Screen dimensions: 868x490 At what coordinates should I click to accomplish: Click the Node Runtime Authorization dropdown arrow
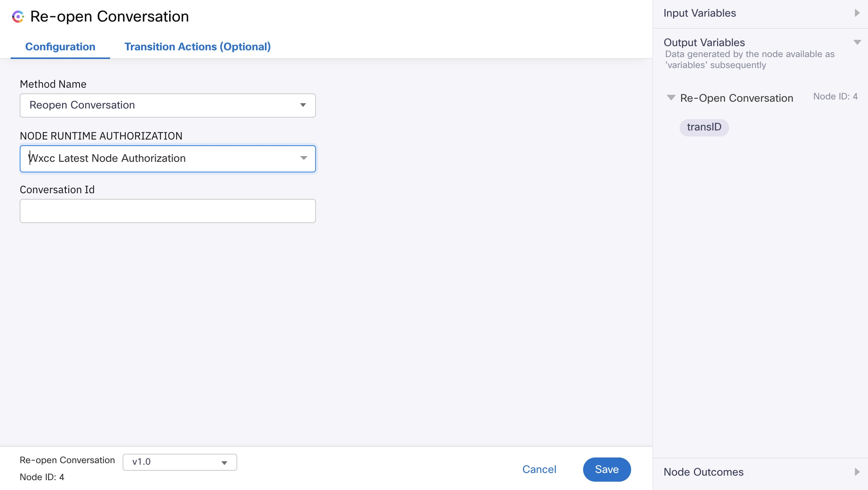pyautogui.click(x=304, y=158)
